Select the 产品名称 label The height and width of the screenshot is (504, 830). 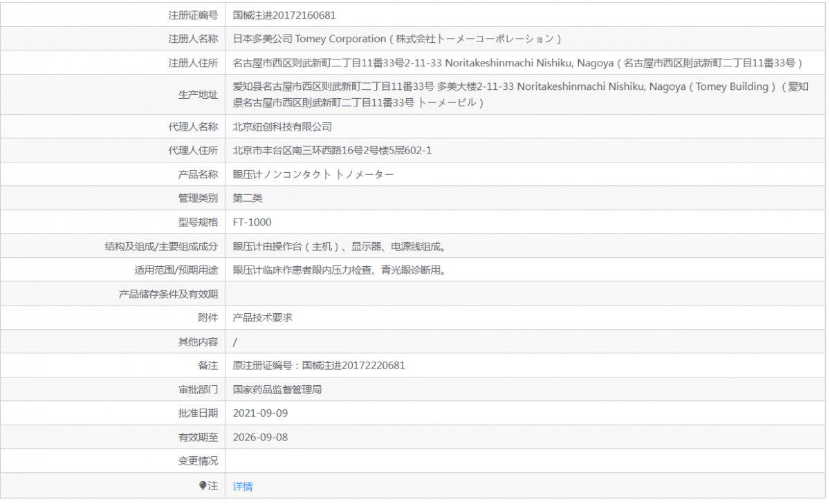[x=198, y=174]
